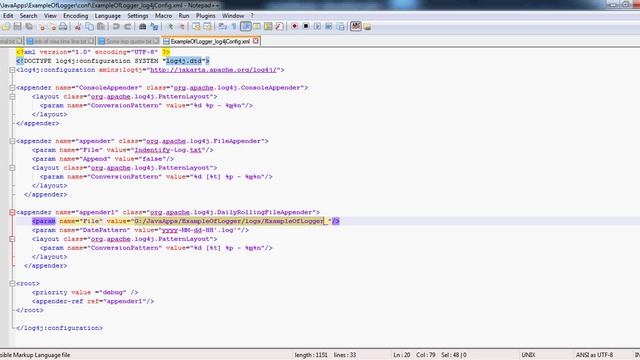This screenshot has width=640, height=360.
Task: Switch to the third document tab
Action: pyautogui.click(x=129, y=41)
